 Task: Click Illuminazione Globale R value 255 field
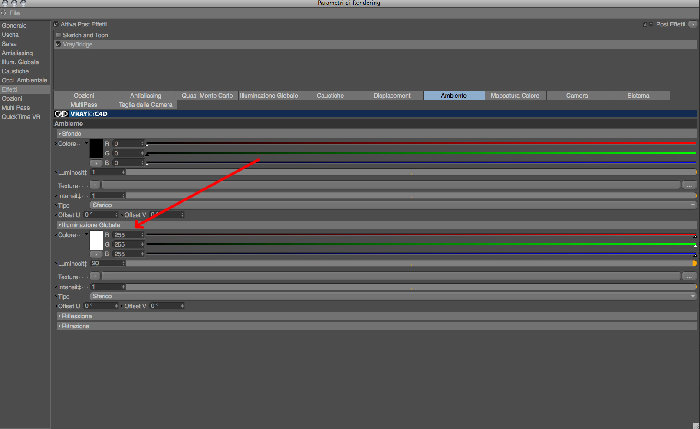click(128, 235)
